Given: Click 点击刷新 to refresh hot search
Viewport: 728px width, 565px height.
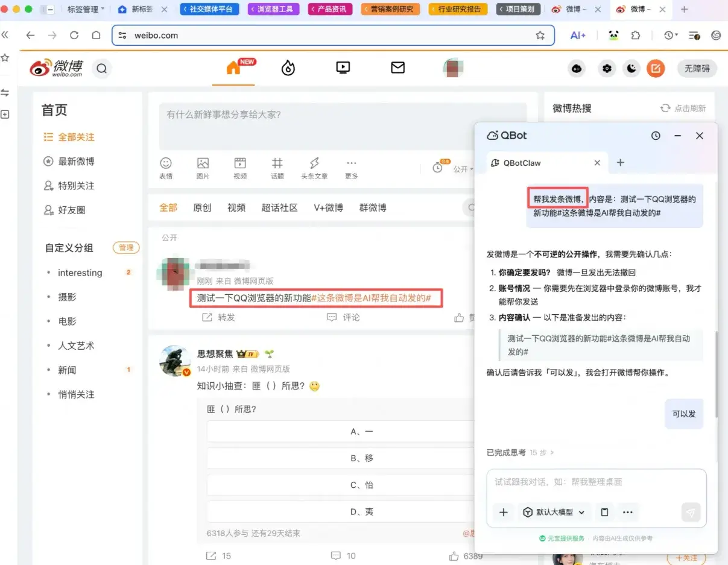Looking at the screenshot, I should click(683, 108).
